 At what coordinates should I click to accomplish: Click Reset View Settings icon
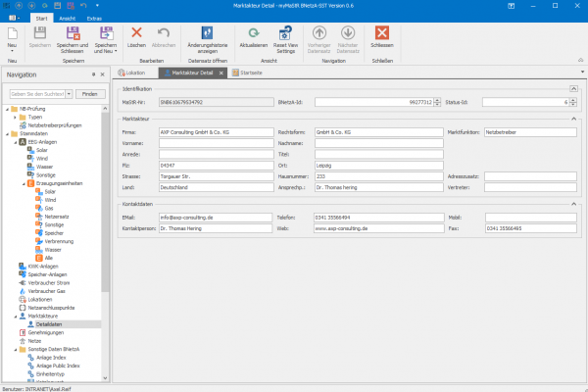click(285, 34)
